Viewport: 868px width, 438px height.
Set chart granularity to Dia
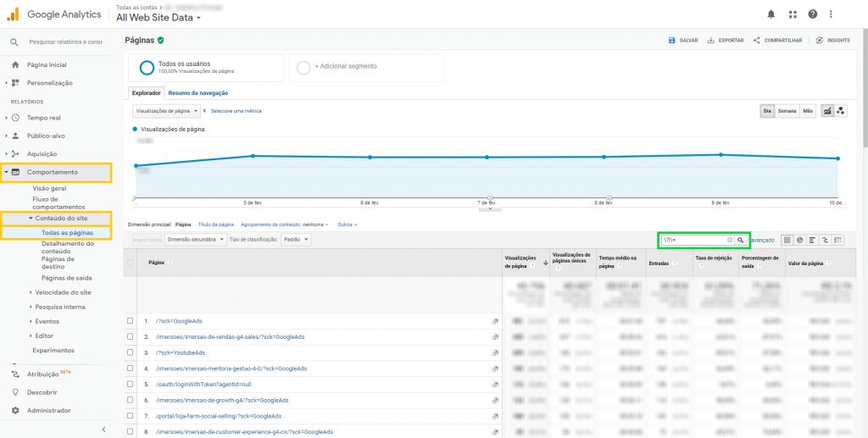tap(767, 111)
